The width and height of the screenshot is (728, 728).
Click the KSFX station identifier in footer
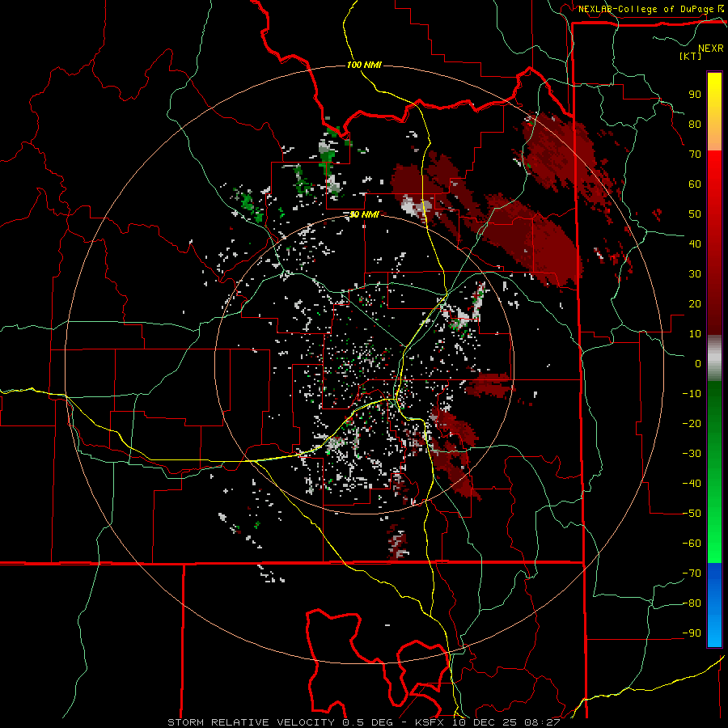tap(430, 722)
